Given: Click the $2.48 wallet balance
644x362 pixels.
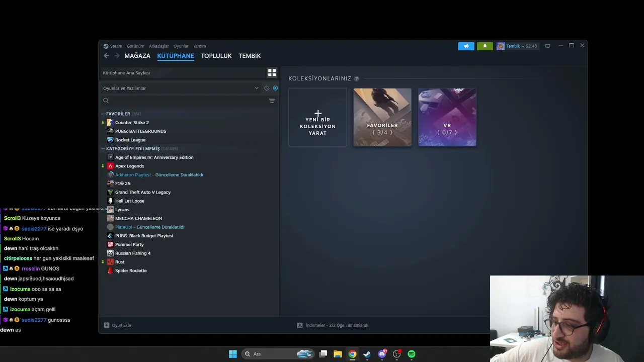Looking at the screenshot, I should (531, 46).
